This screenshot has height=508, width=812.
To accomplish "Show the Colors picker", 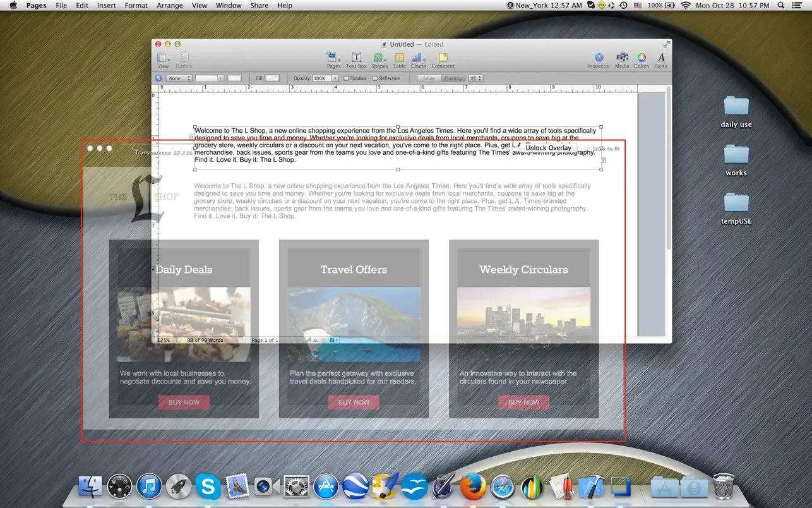I will click(x=641, y=59).
